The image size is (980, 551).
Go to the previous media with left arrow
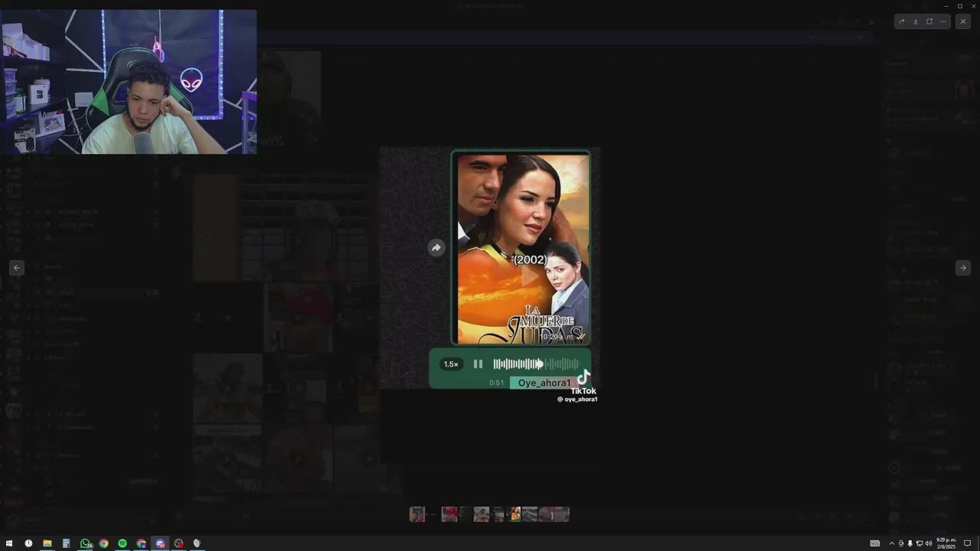(17, 267)
